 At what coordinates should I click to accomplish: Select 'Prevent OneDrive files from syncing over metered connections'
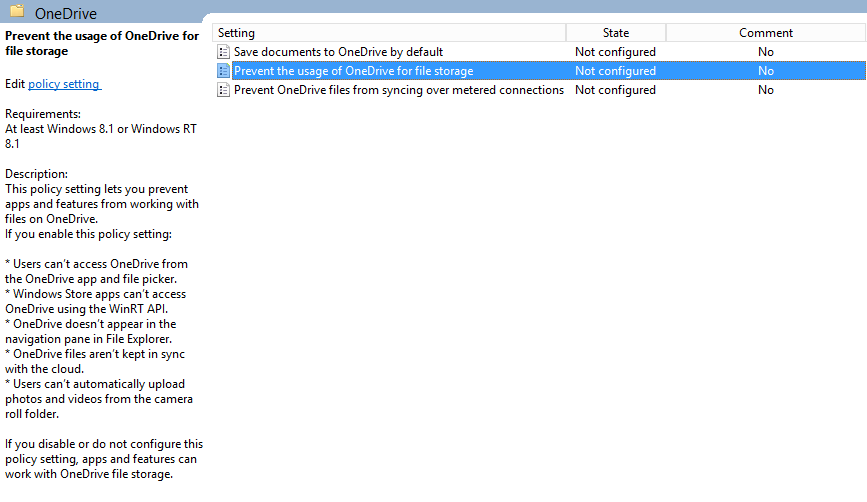click(399, 90)
